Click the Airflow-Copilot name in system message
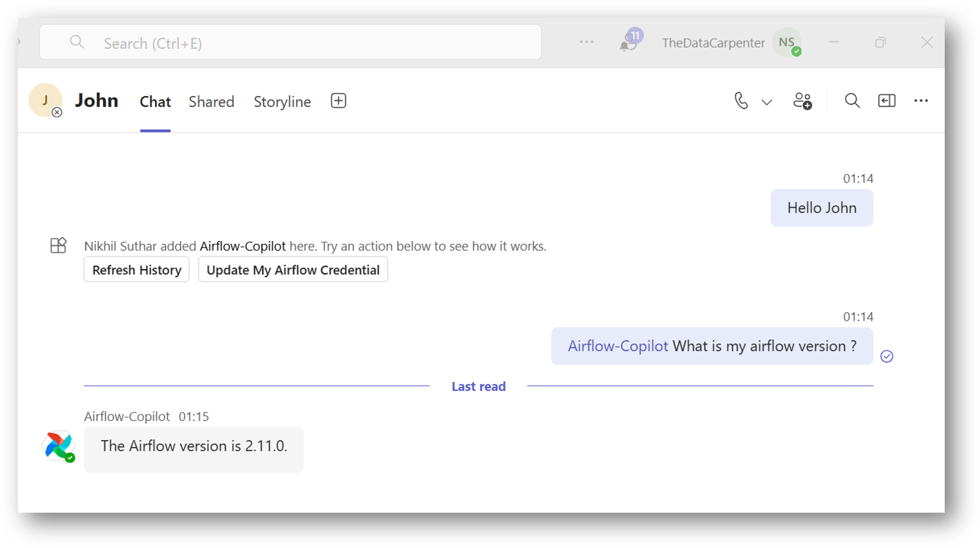The width and height of the screenshot is (980, 548). click(x=243, y=246)
